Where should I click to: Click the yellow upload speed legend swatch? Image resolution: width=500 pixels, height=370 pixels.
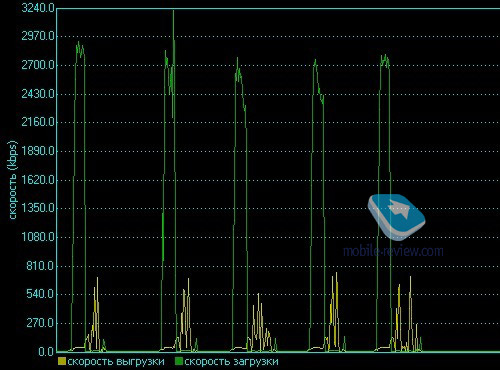click(62, 361)
